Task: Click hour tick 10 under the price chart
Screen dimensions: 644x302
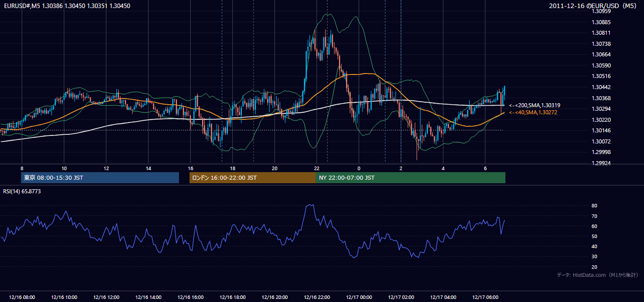Action: point(64,168)
